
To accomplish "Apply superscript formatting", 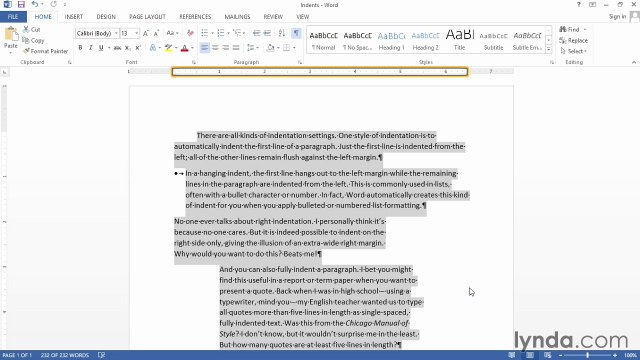I will pyautogui.click(x=138, y=48).
